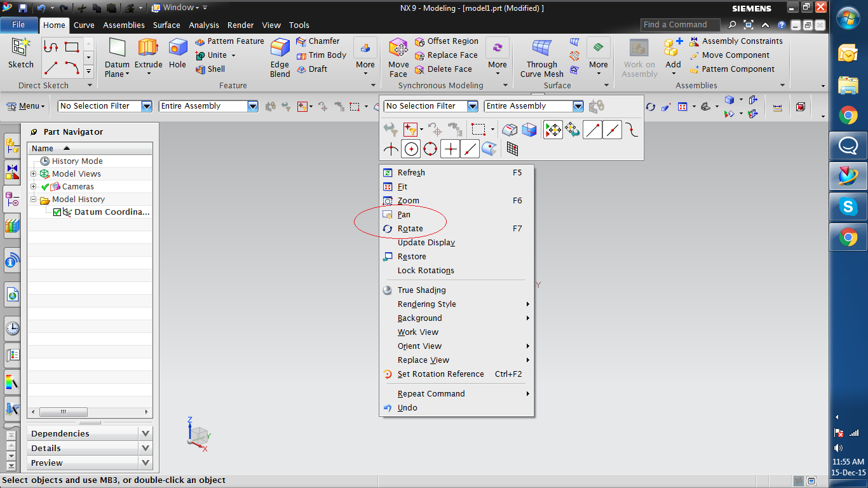Click the Replace Face button
This screenshot has height=488, width=868.
[x=446, y=55]
